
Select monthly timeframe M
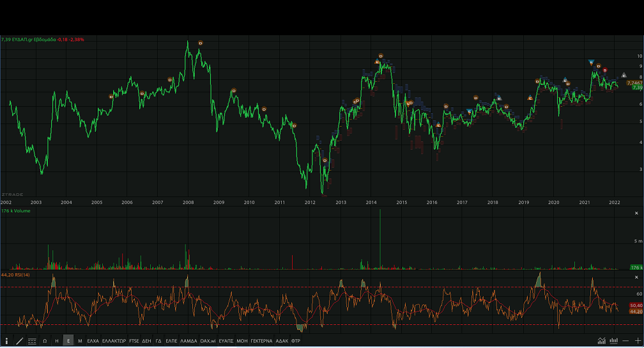point(80,341)
